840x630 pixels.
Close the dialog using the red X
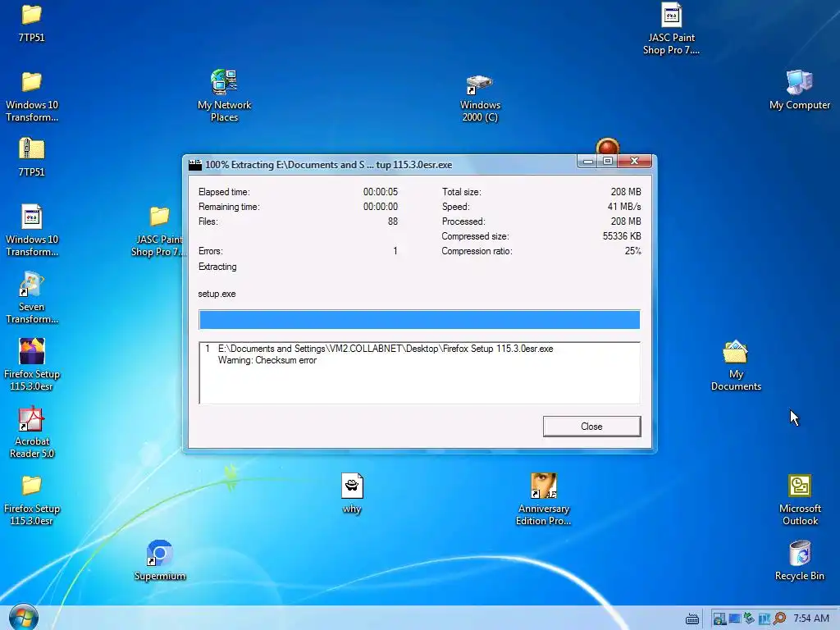pos(634,162)
